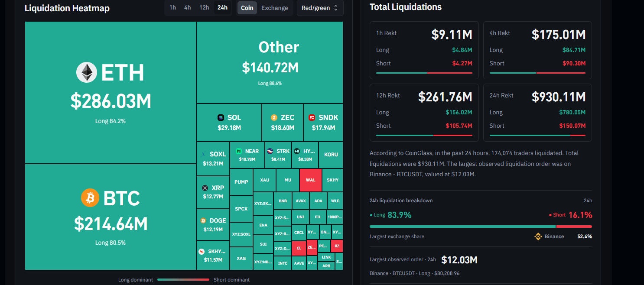Select the SOL coin icon in the heatmap
This screenshot has width=644, height=285.
point(221,117)
